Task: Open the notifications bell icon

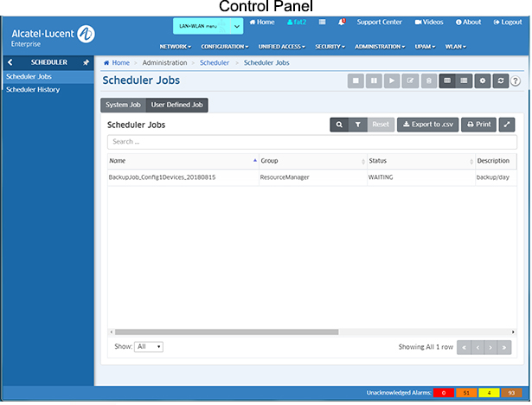Action: pos(343,22)
